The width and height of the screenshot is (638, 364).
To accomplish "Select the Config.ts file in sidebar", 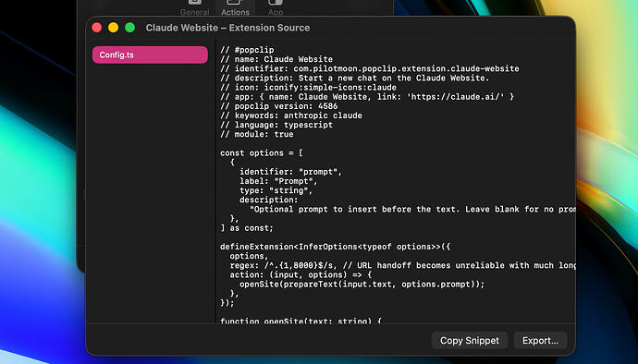I will pos(150,55).
